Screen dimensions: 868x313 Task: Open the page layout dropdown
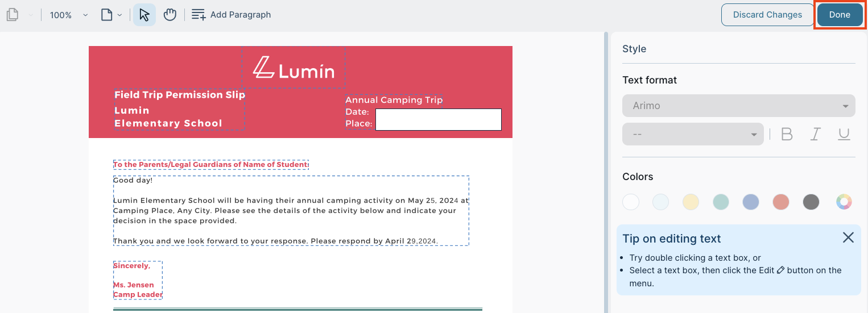[x=111, y=15]
